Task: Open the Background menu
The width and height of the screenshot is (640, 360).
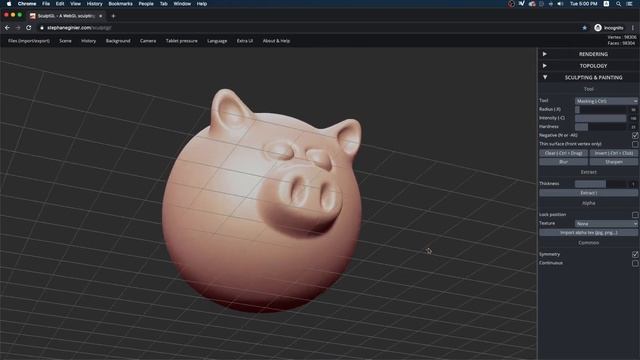Action: 118,41
